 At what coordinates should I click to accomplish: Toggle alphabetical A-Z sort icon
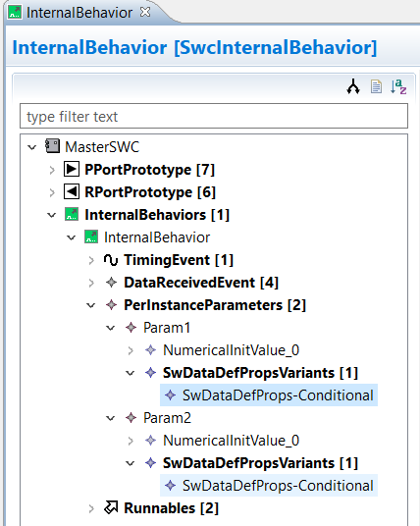point(398,86)
